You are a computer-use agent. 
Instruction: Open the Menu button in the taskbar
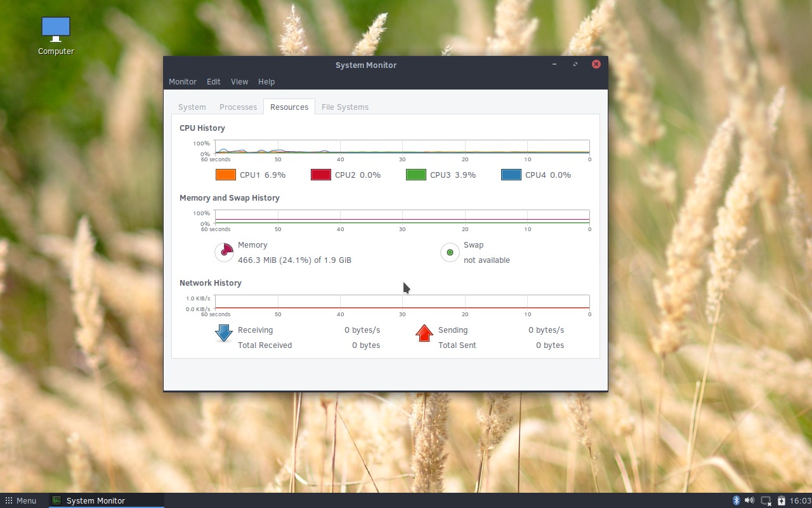[20, 500]
